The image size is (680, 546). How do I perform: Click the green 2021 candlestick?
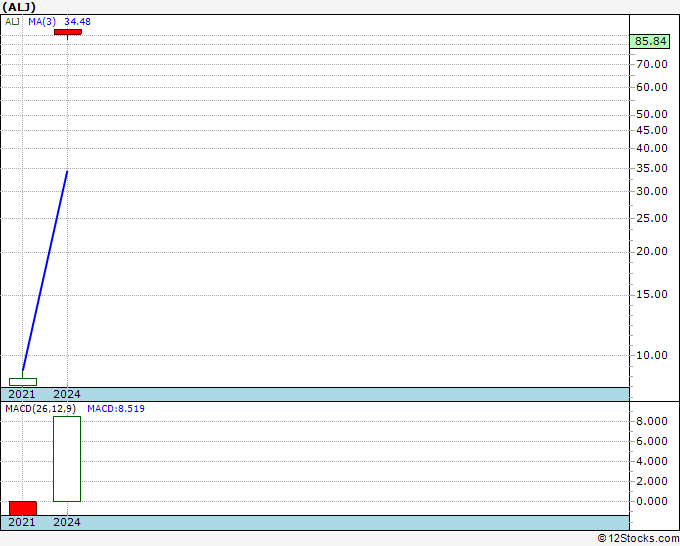coord(23,382)
